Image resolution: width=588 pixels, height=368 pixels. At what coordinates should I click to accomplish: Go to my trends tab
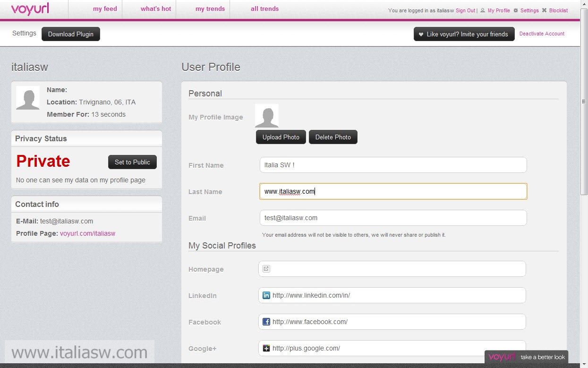[210, 9]
